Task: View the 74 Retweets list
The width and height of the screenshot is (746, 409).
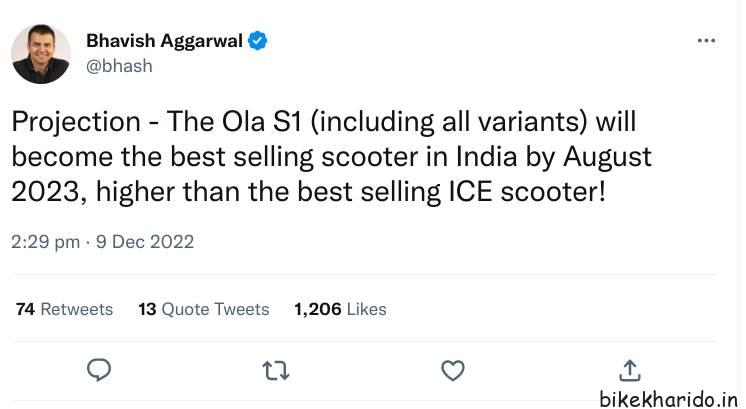Action: point(65,309)
